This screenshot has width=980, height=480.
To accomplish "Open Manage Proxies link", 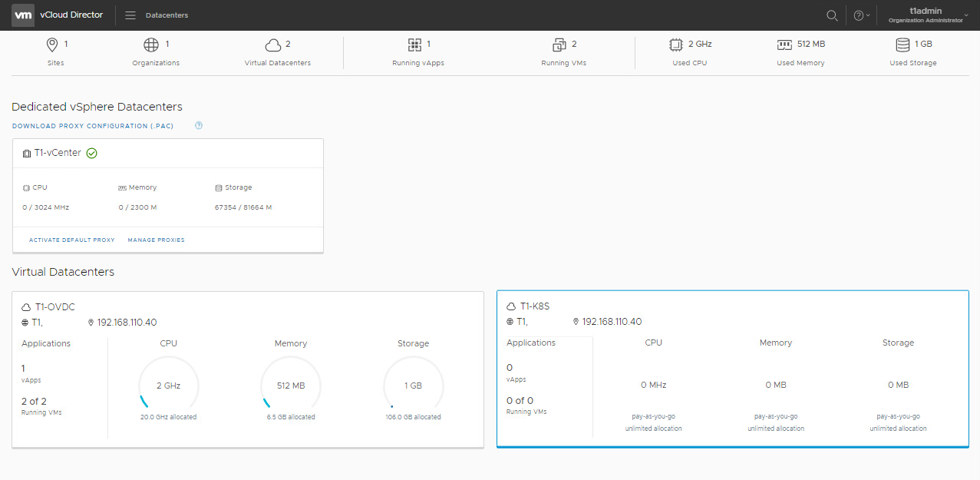I will pos(156,240).
